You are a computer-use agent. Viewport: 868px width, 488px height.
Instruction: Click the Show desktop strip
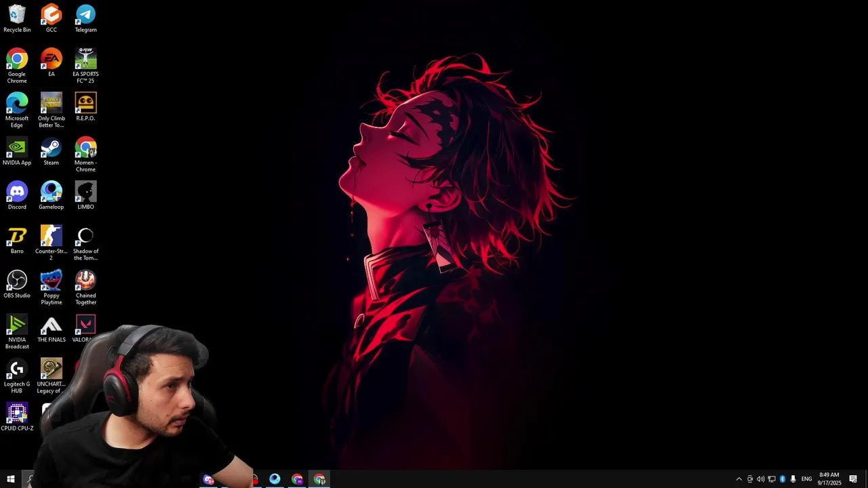pyautogui.click(x=866, y=479)
